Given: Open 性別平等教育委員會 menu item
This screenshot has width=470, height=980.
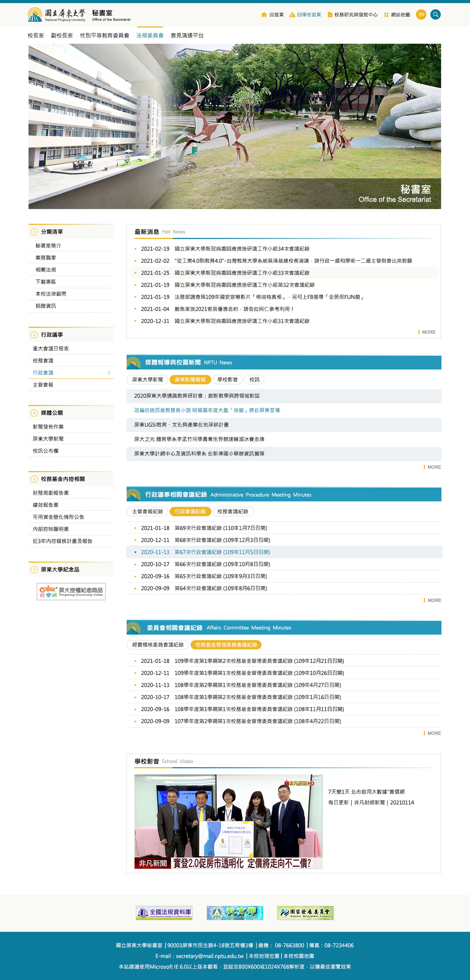Looking at the screenshot, I should click(x=105, y=35).
